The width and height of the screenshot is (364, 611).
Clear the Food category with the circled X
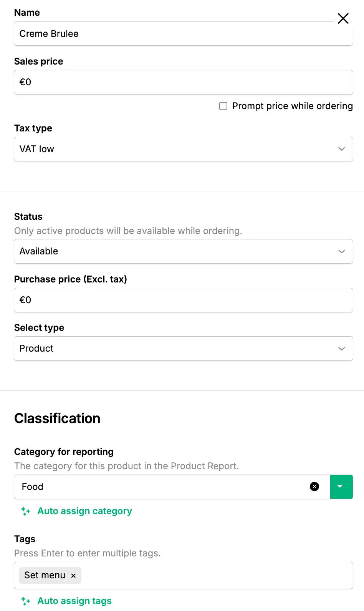pos(314,486)
